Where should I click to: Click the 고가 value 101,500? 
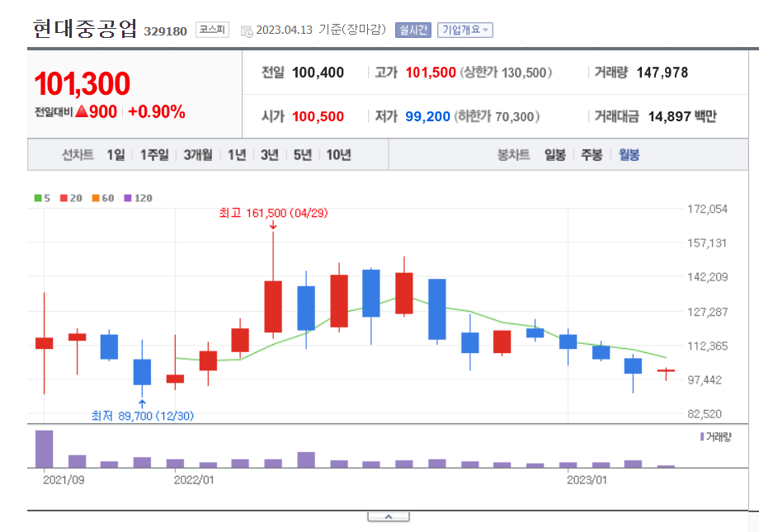(431, 73)
